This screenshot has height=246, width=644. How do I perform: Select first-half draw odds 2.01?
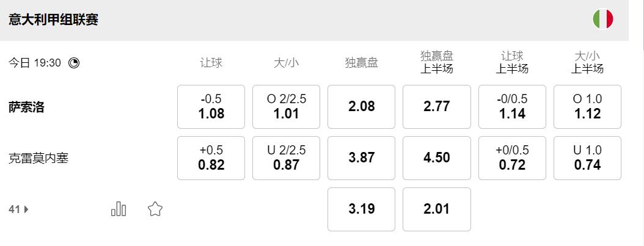pyautogui.click(x=437, y=209)
